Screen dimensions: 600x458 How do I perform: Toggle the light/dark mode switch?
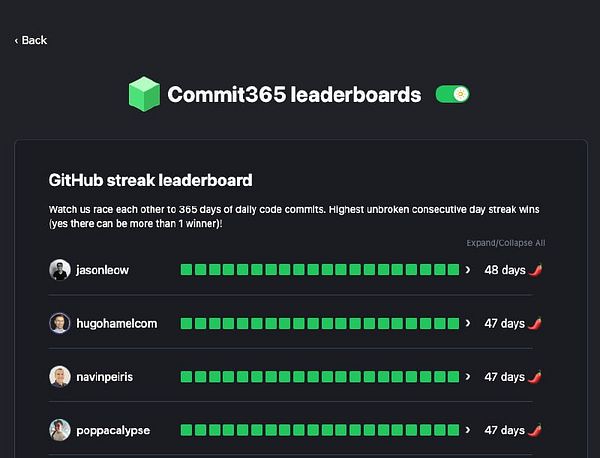pos(453,94)
